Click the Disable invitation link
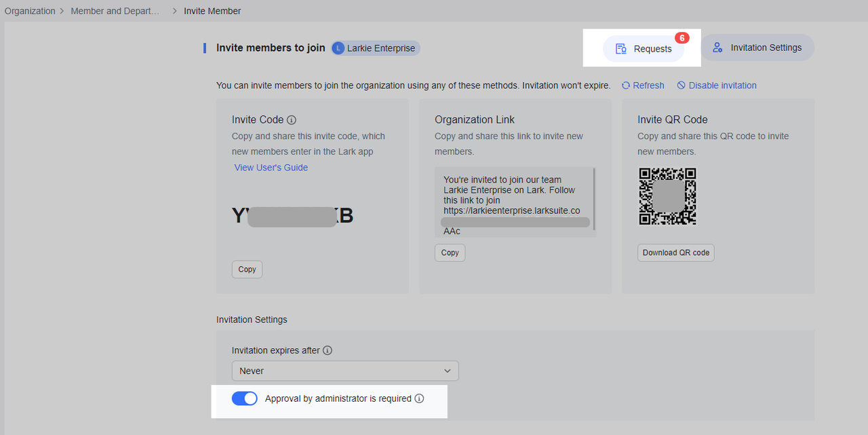The image size is (868, 435). [x=716, y=86]
